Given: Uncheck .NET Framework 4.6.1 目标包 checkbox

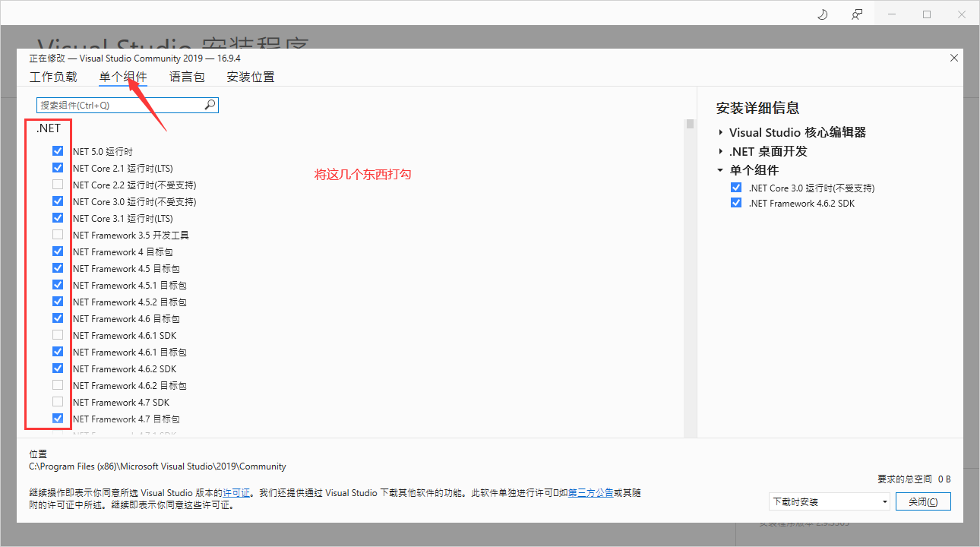Looking at the screenshot, I should pos(58,352).
